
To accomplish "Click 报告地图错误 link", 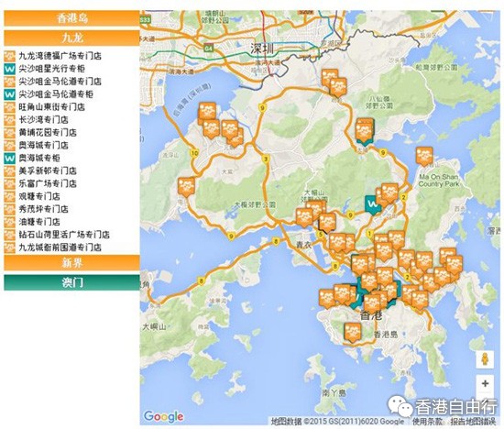I will [x=473, y=422].
